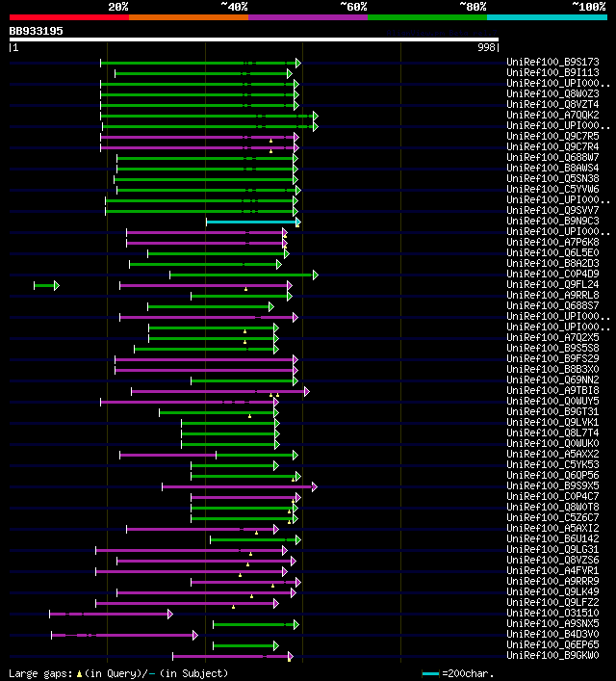Open the hit UniRef100_Q8W0Z3

[x=552, y=93]
